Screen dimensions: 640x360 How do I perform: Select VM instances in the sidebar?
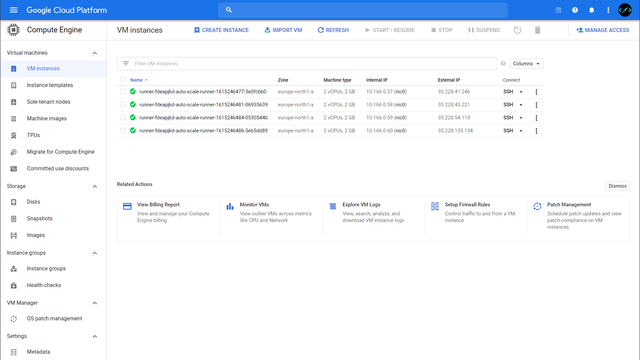pyautogui.click(x=53, y=69)
